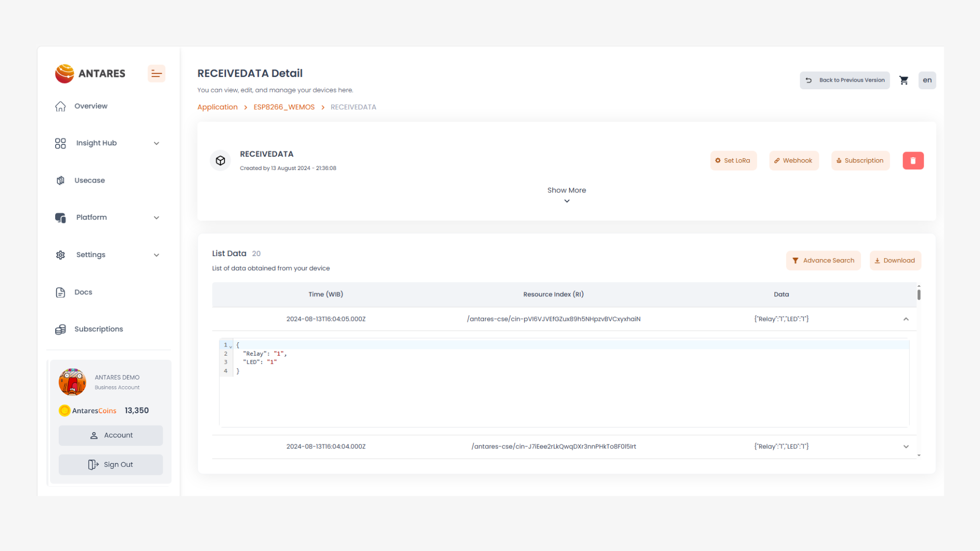
Task: Collapse the 16:04:05 data row
Action: click(906, 319)
